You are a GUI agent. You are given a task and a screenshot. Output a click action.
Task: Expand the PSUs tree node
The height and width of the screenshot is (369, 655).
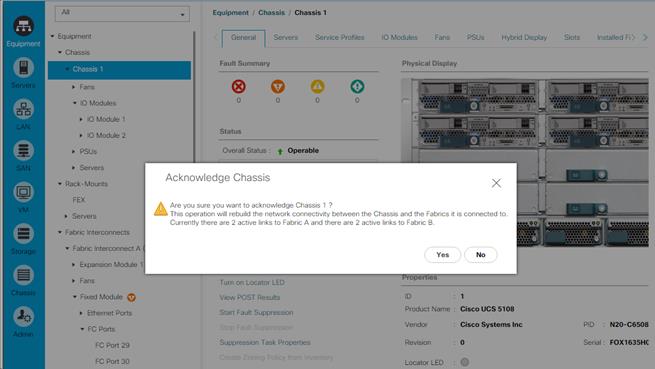(74, 152)
